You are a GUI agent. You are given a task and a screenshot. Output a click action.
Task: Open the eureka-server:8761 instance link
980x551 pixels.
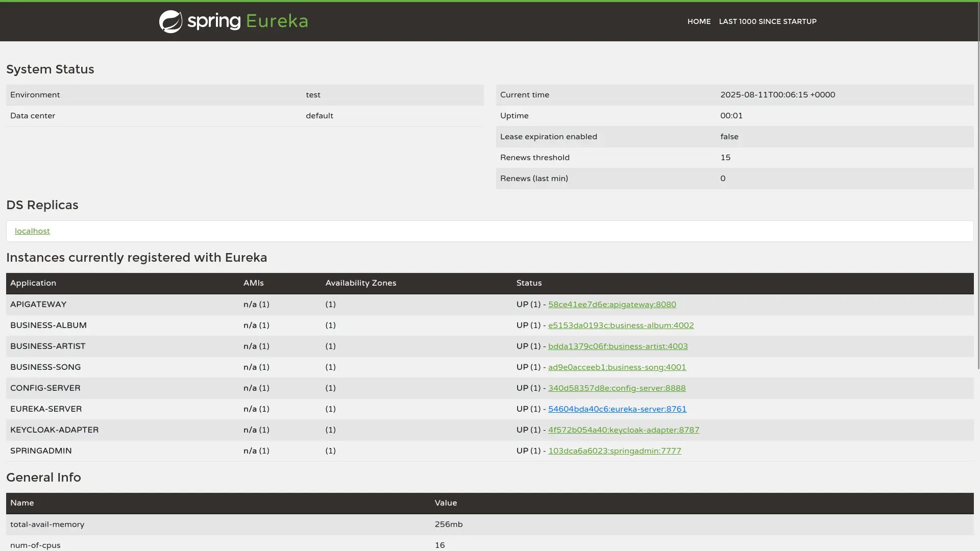[x=617, y=409]
